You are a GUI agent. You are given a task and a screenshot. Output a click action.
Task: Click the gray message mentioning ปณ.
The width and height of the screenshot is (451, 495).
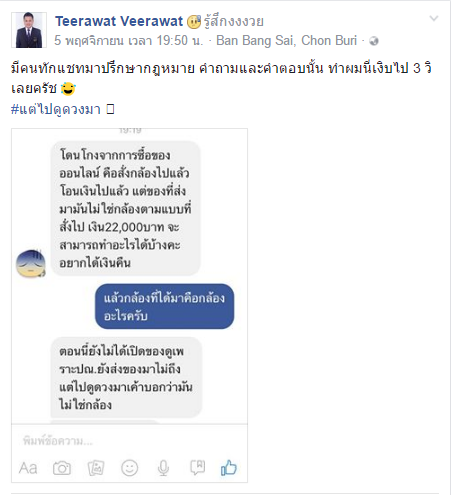pos(126,378)
